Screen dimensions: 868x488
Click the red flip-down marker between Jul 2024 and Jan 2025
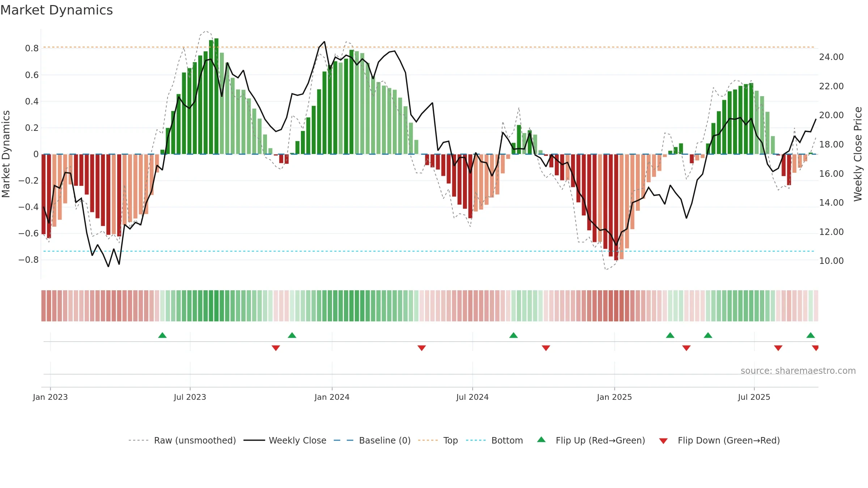point(546,348)
